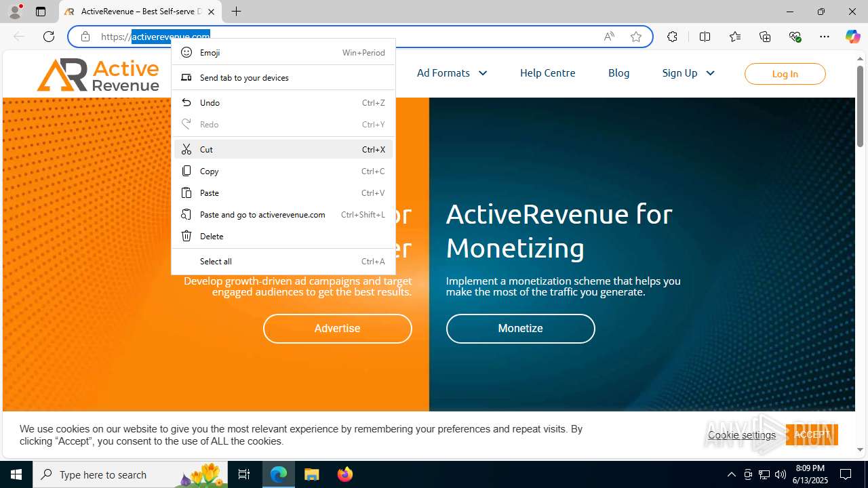Open the Windows Start menu

[x=16, y=474]
